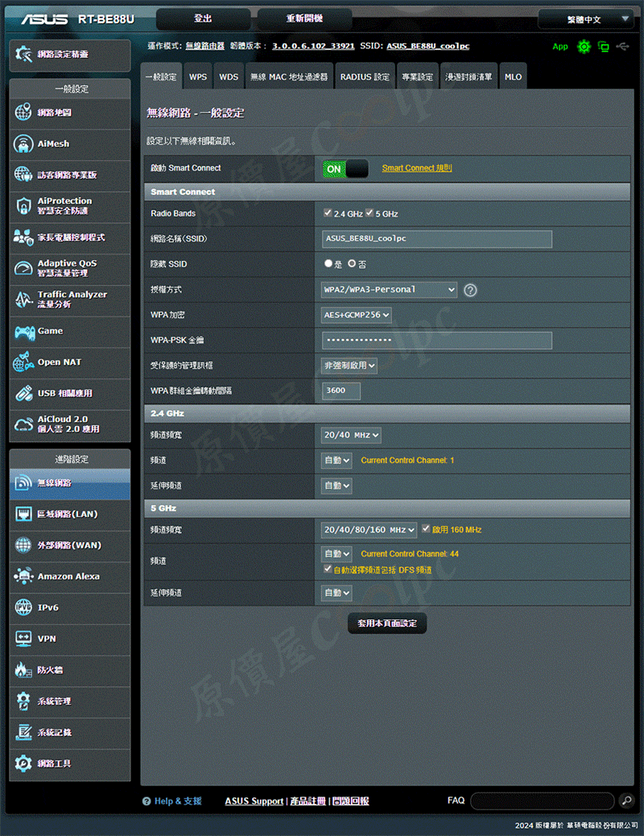The height and width of the screenshot is (836, 644).
Task: Open the Network Tools icon
Action: (23, 764)
